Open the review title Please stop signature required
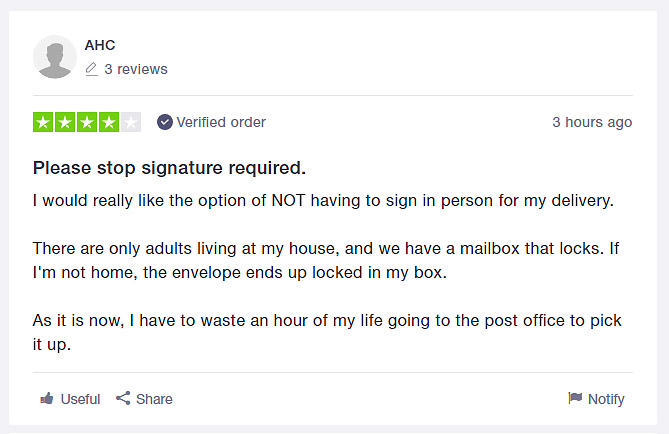Image resolution: width=669 pixels, height=434 pixels. [169, 168]
